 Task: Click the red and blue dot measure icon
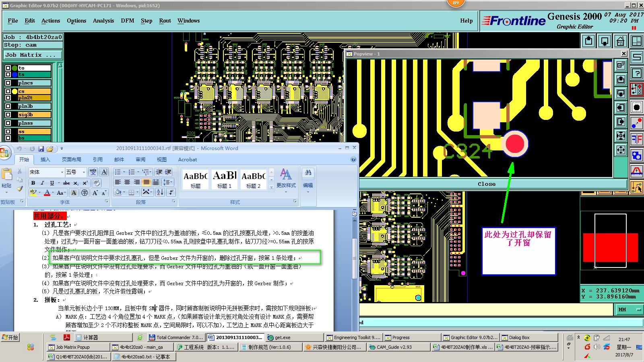pyautogui.click(x=637, y=123)
